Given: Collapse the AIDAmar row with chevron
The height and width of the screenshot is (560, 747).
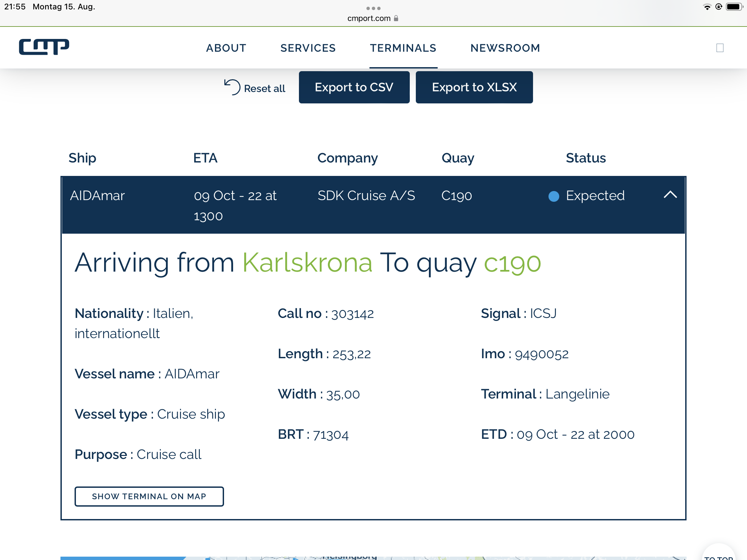Looking at the screenshot, I should pyautogui.click(x=670, y=195).
